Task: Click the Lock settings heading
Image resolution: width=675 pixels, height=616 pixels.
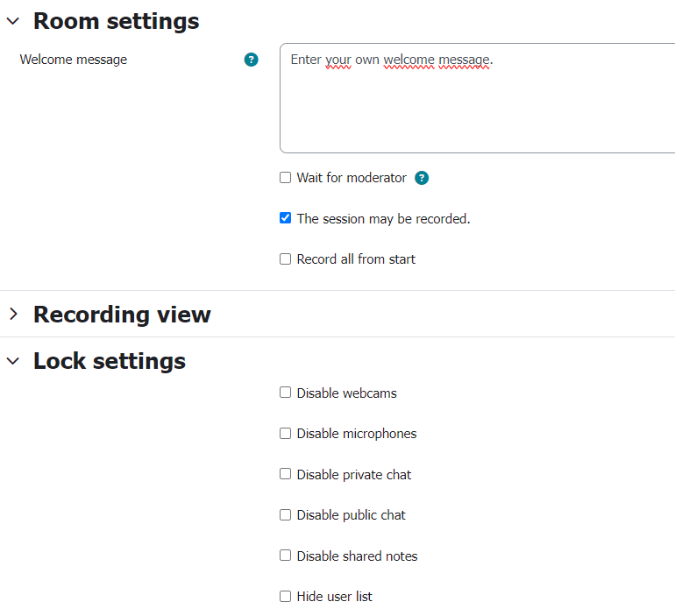Action: (110, 360)
